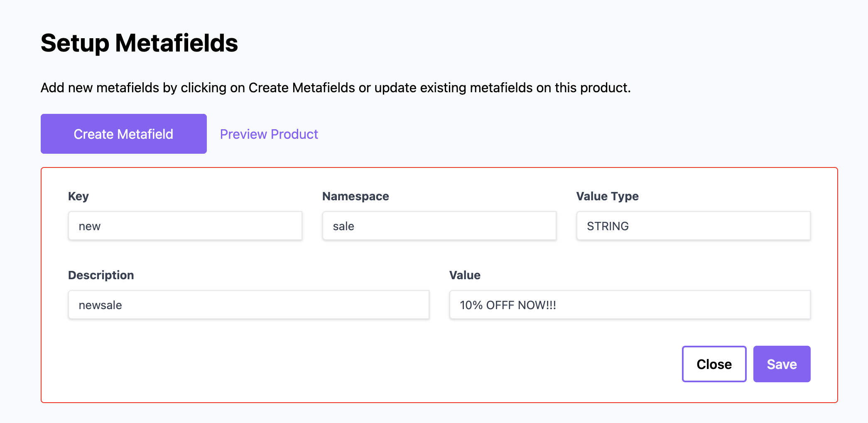Image resolution: width=868 pixels, height=423 pixels.
Task: Click the Setup Metafields heading
Action: [139, 43]
